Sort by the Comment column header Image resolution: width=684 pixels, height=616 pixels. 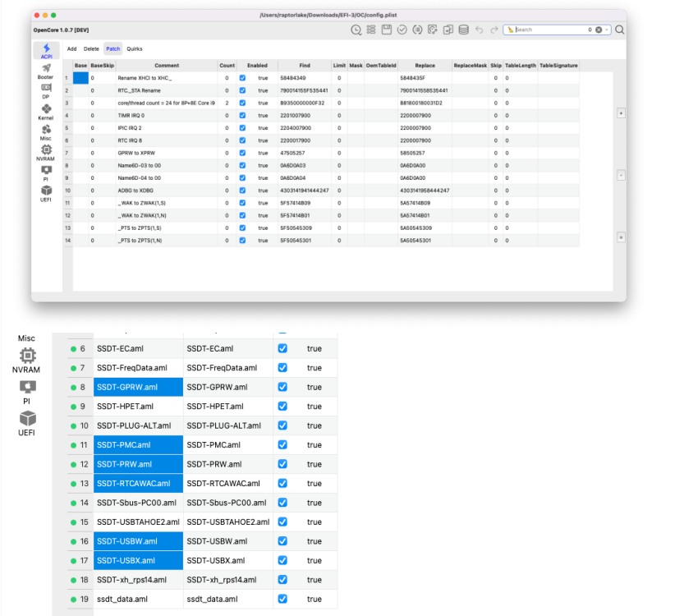(x=167, y=66)
